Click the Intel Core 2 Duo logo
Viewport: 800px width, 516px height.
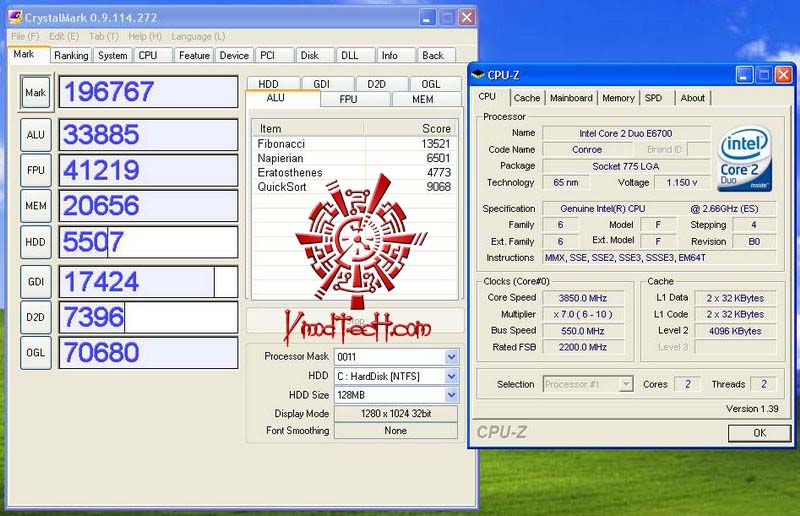tap(745, 158)
